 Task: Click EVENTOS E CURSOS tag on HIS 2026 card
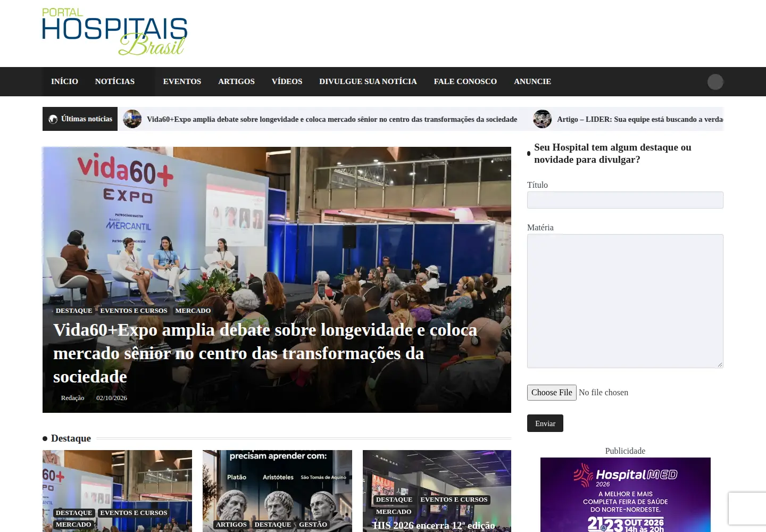[454, 500]
